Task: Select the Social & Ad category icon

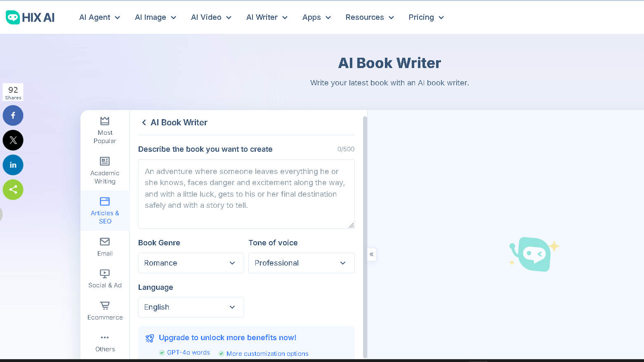Action: [x=104, y=274]
